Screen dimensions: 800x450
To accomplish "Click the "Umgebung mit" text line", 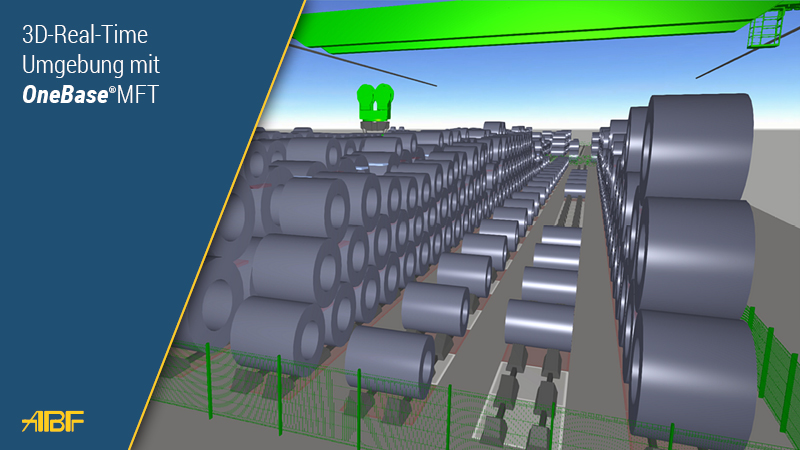I will click(x=91, y=65).
